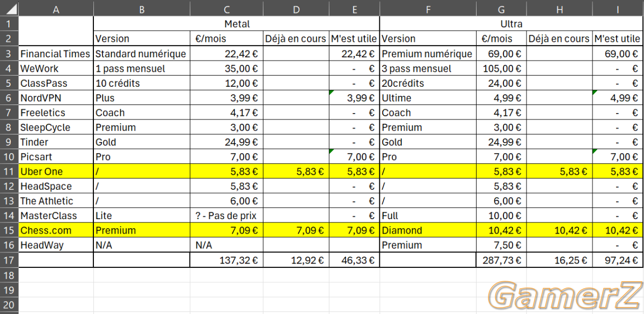This screenshot has width=644, height=314.
Task: Select row 3 header
Action: 9,54
